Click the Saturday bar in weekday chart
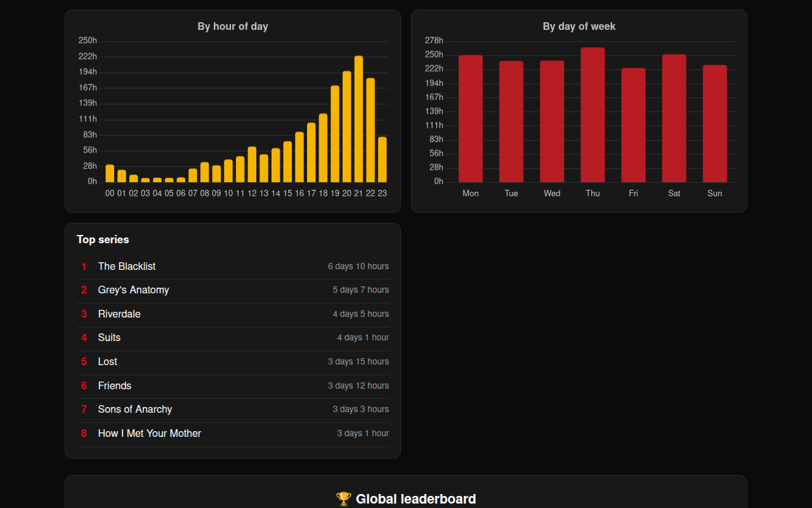This screenshot has width=812, height=508. [x=674, y=119]
